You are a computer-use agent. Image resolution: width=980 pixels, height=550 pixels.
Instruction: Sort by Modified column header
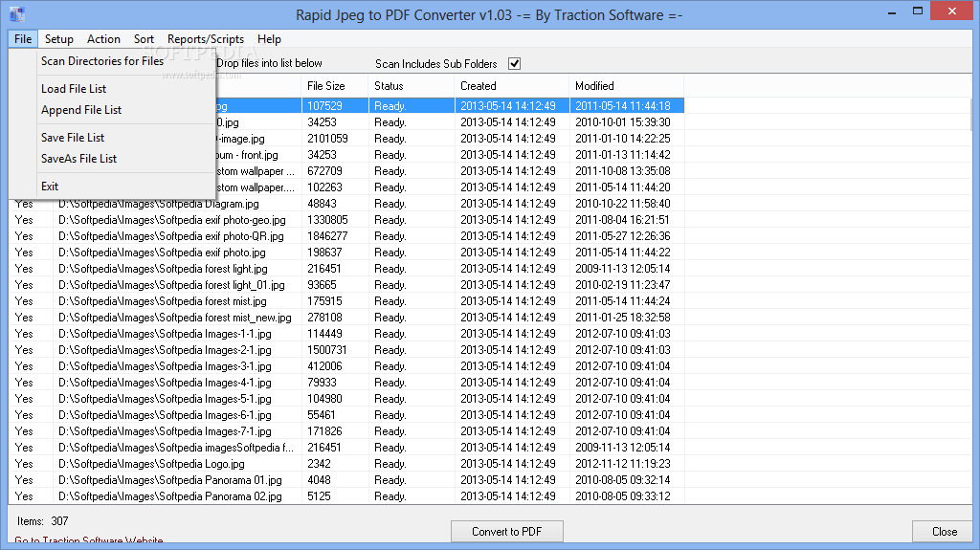626,86
